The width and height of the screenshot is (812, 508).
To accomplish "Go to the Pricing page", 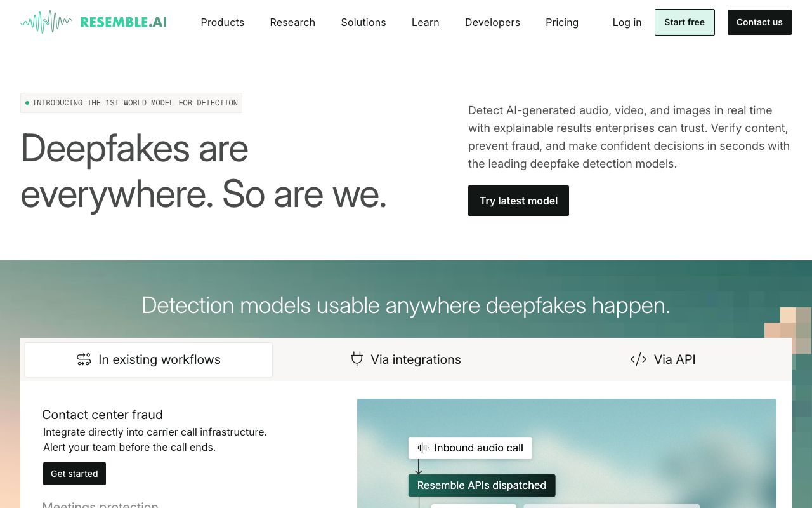I will tap(562, 22).
